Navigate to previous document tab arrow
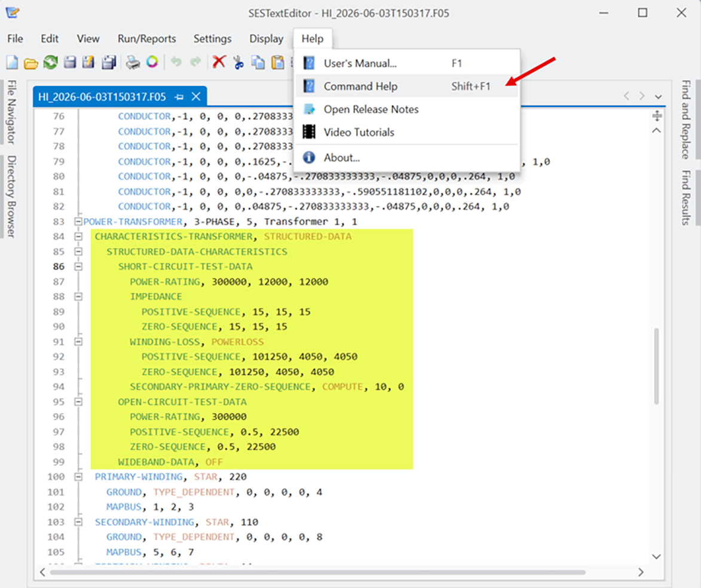The height and width of the screenshot is (588, 701). 626,96
